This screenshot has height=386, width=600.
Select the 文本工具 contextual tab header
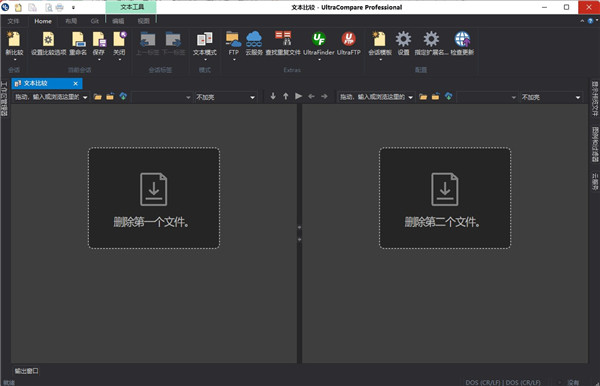(x=132, y=7)
